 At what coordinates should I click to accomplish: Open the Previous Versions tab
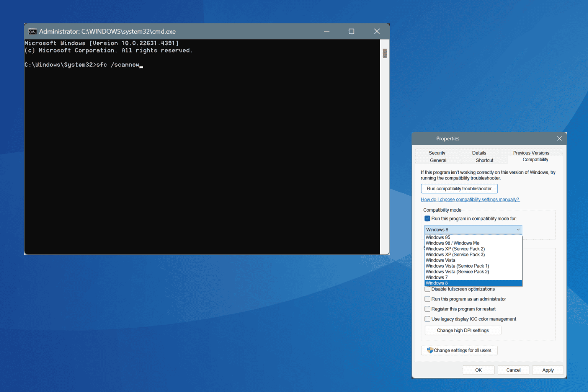(x=531, y=153)
